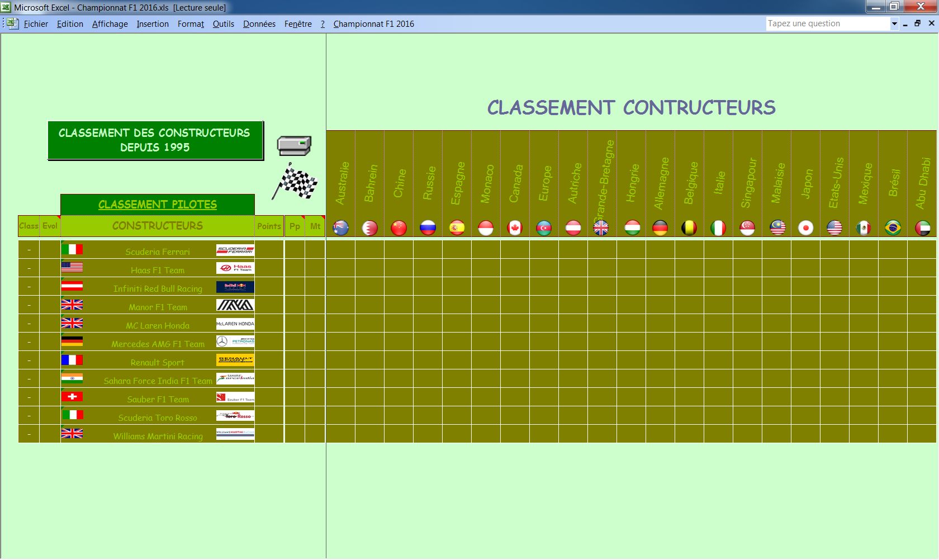Open the Outils menu
This screenshot has height=560, width=939.
click(223, 23)
